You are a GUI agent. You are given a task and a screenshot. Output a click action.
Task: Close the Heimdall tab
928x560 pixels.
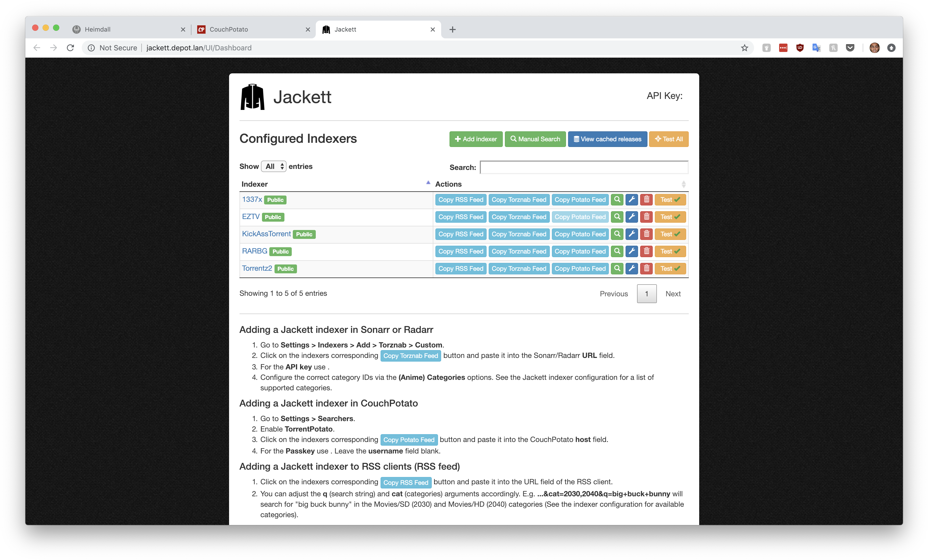coord(183,29)
